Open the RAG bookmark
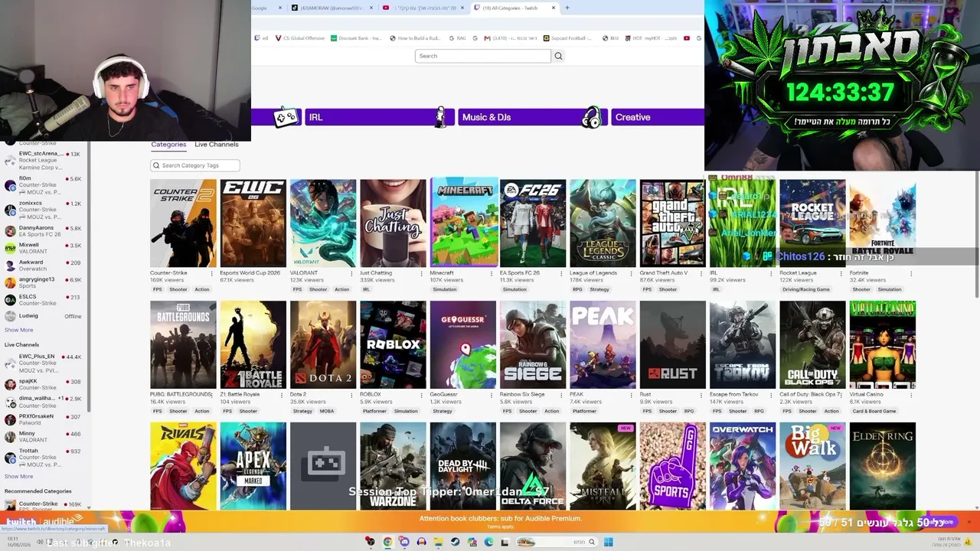The width and height of the screenshot is (980, 551). pyautogui.click(x=457, y=38)
